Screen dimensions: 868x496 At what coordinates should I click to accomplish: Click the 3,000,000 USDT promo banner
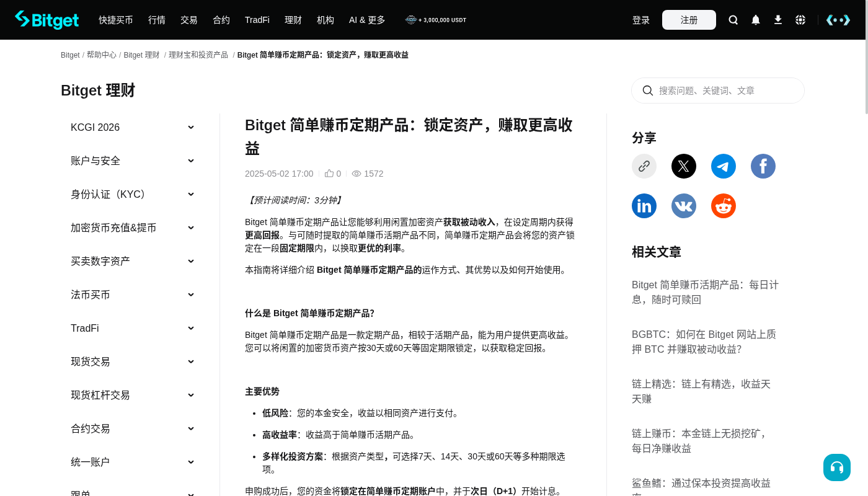tap(436, 20)
